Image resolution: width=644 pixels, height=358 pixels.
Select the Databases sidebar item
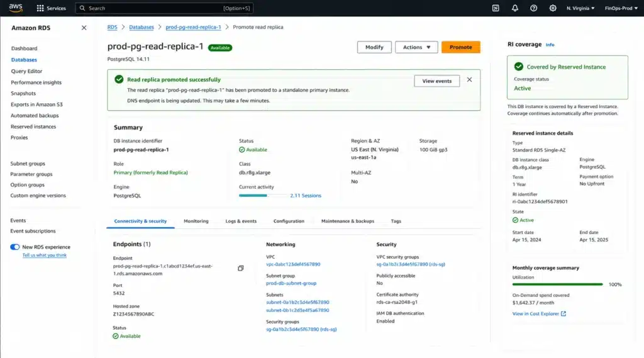pos(24,60)
